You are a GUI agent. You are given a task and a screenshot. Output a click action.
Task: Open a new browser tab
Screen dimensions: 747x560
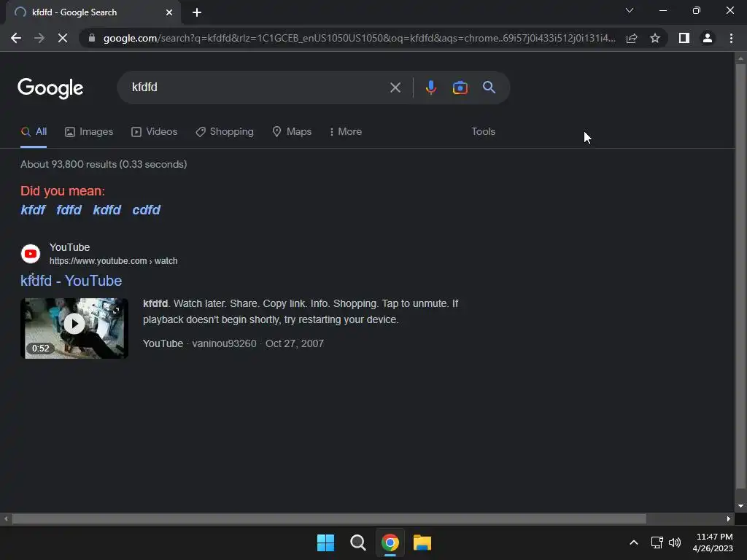point(197,12)
